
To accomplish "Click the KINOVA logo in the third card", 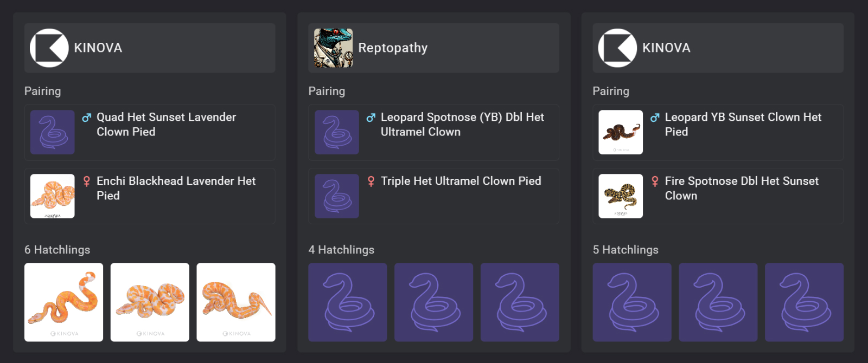I will click(617, 48).
